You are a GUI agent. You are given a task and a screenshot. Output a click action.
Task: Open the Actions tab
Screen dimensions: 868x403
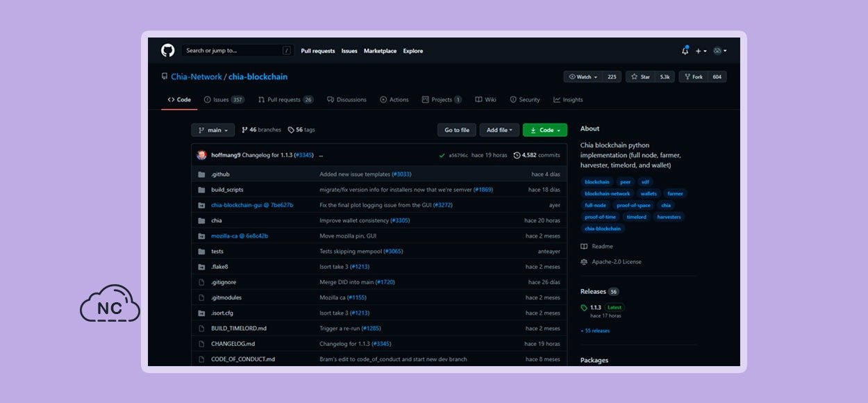(394, 99)
